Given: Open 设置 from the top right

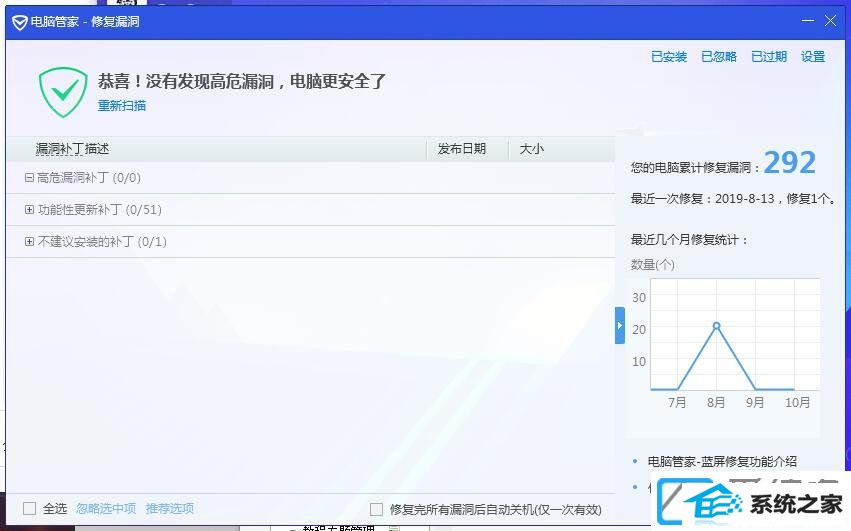Looking at the screenshot, I should [812, 57].
